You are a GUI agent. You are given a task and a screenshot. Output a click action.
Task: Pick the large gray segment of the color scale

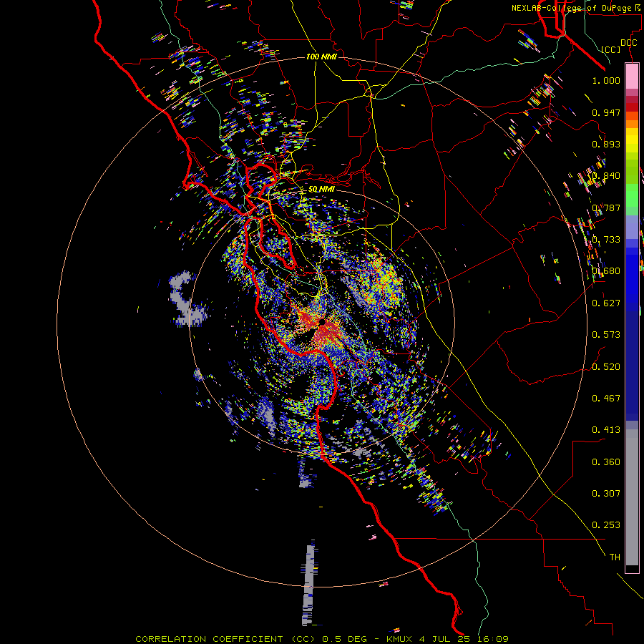click(632, 497)
